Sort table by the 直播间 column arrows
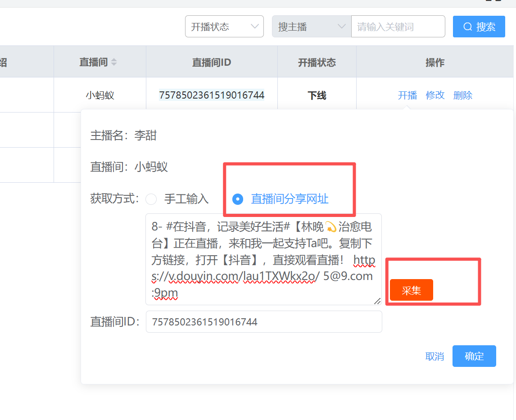 point(114,62)
